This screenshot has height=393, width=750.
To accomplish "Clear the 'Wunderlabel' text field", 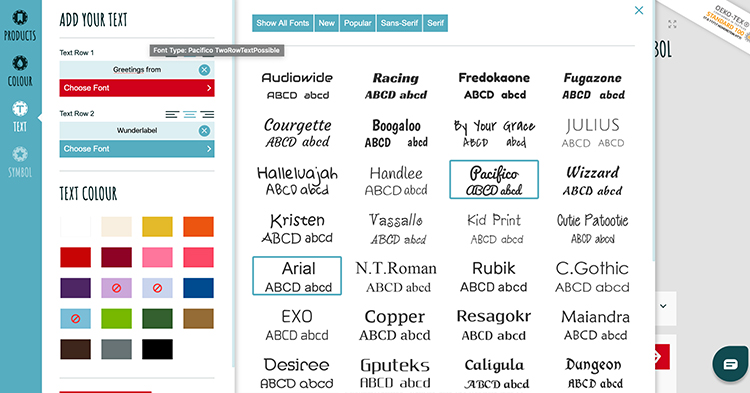I will 204,131.
